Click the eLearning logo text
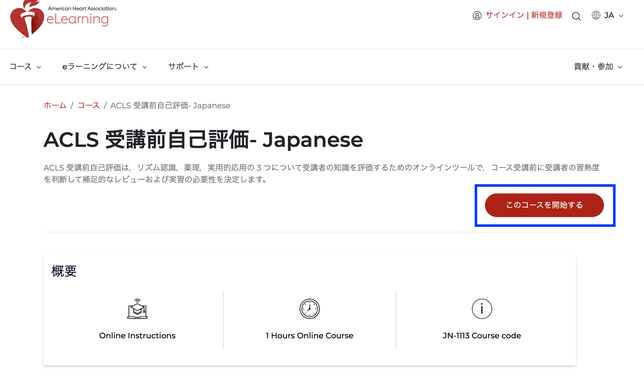Image resolution: width=644 pixels, height=377 pixels. pos(78,19)
